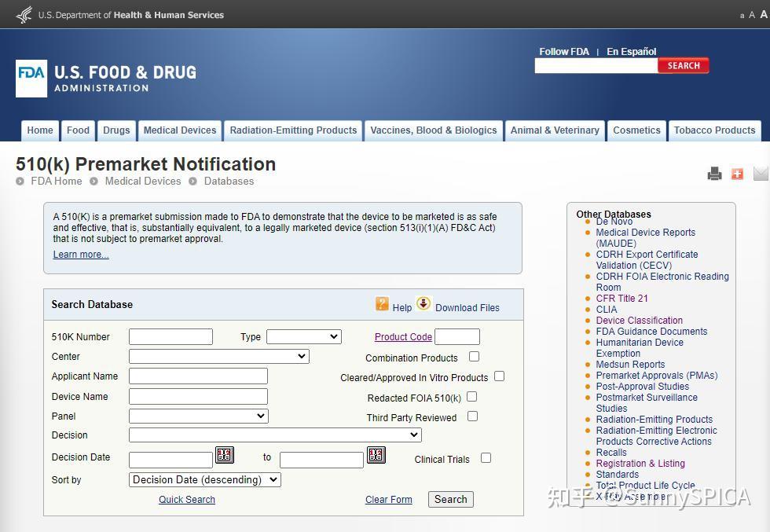Tick the Redacted FOIA 510(k) checkbox
770x532 pixels.
(472, 396)
